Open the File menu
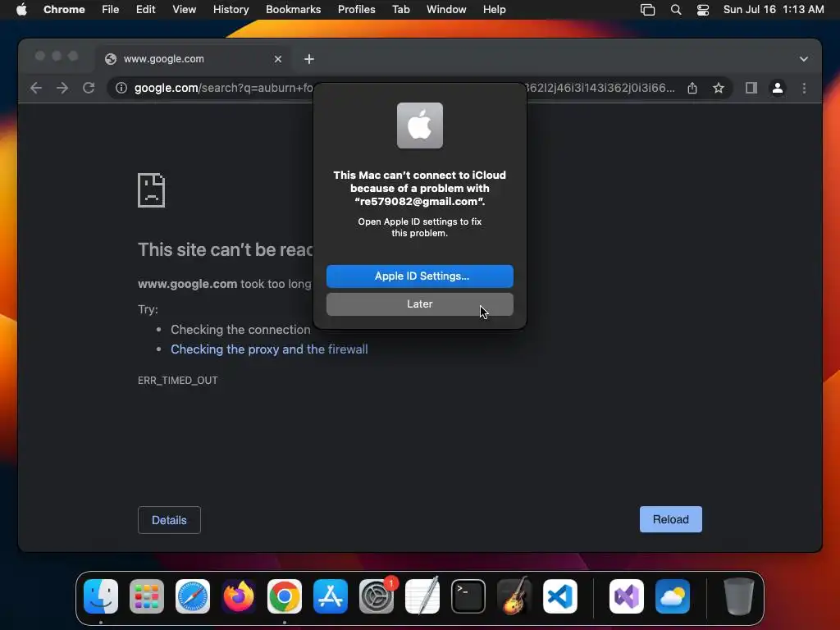This screenshot has height=630, width=840. [111, 10]
